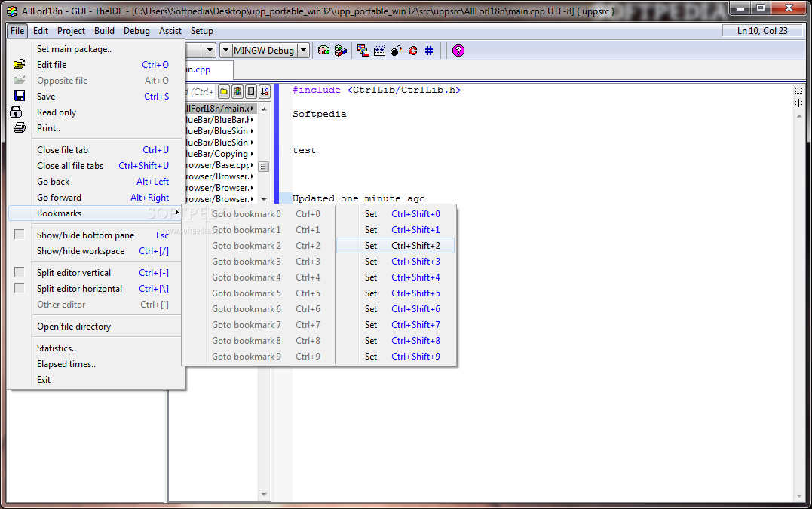The height and width of the screenshot is (509, 812).
Task: Click the A-Z sort icon in navigator bar
Action: (265, 92)
